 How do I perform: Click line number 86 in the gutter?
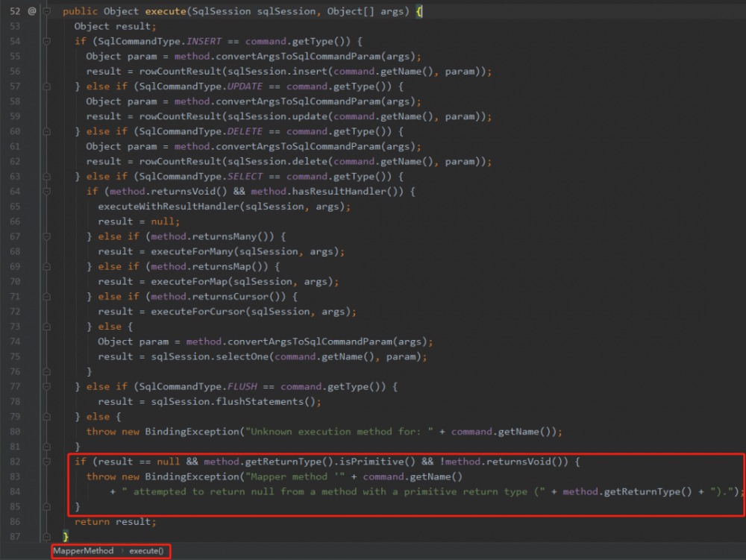(15, 521)
